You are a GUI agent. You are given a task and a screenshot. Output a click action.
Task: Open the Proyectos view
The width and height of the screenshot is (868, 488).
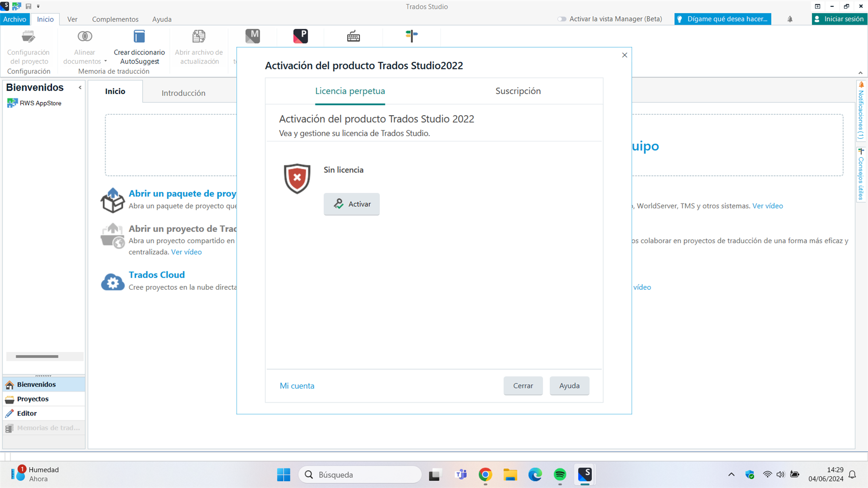(x=44, y=399)
